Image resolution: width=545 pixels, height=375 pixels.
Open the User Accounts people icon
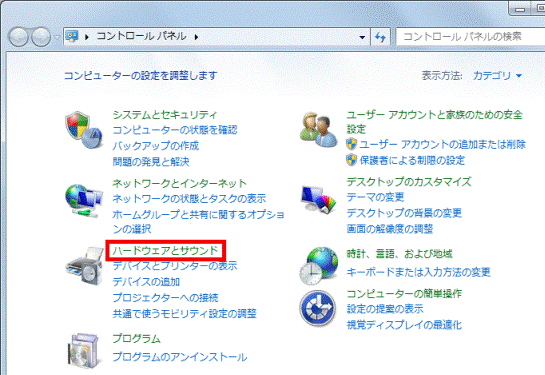coord(318,130)
